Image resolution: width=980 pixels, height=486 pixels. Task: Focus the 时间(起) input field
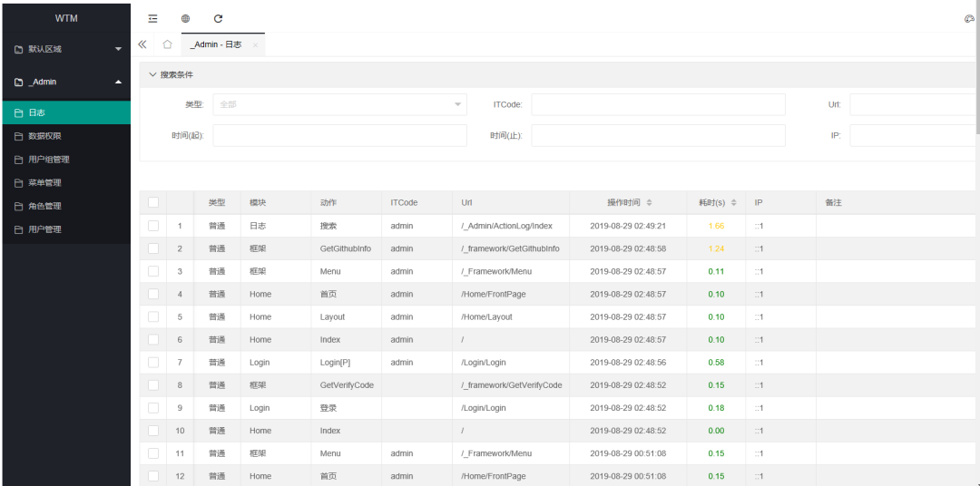pos(339,136)
